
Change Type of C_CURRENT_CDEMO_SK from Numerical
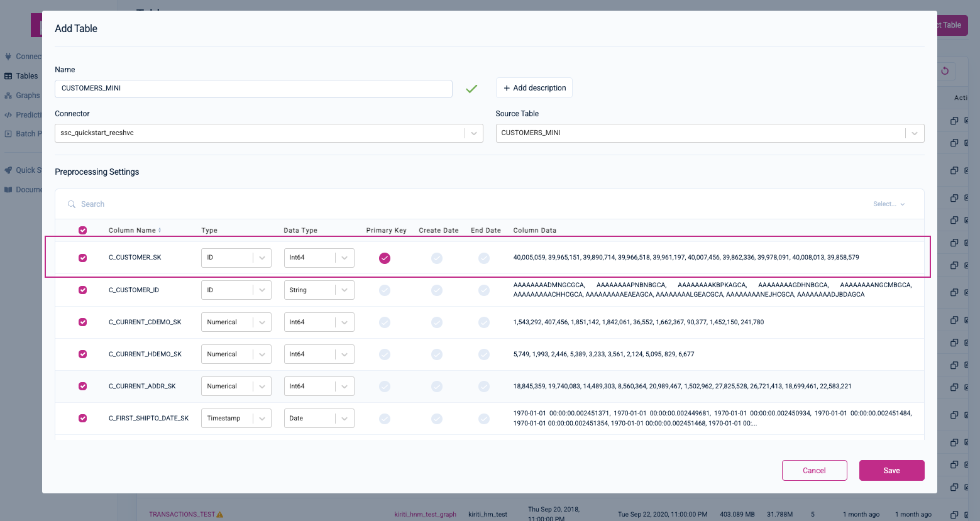pos(236,322)
